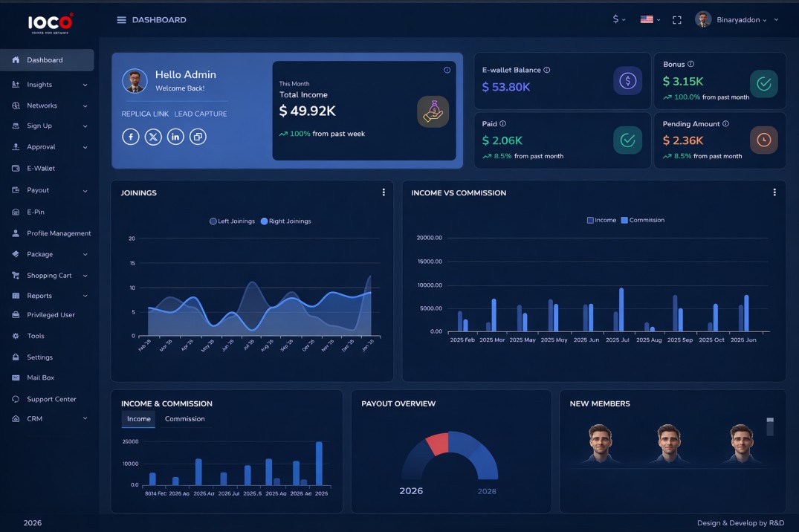
Task: Open the language flag dropdown
Action: [648, 19]
